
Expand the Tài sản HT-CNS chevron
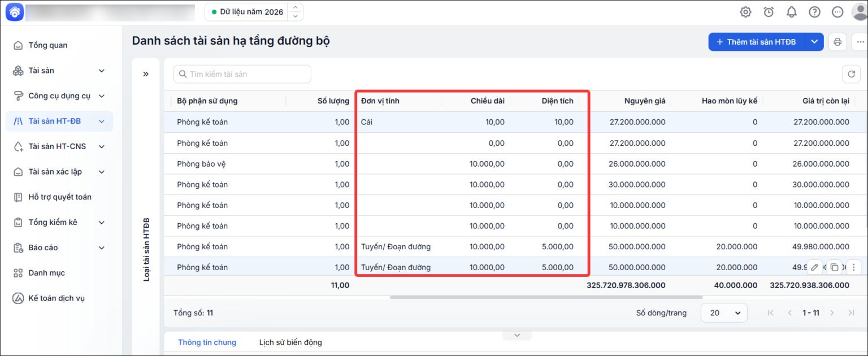tap(102, 146)
